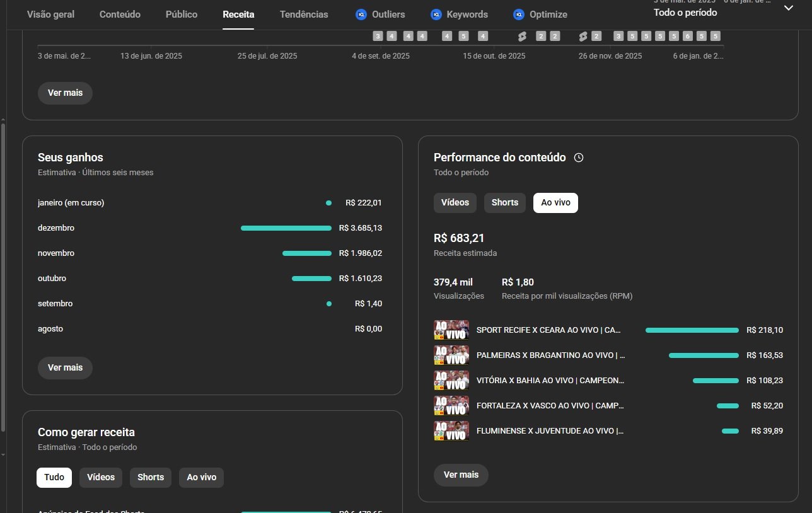Click the Sport Recife x Ceará thumbnail
This screenshot has width=812, height=513.
(x=451, y=330)
